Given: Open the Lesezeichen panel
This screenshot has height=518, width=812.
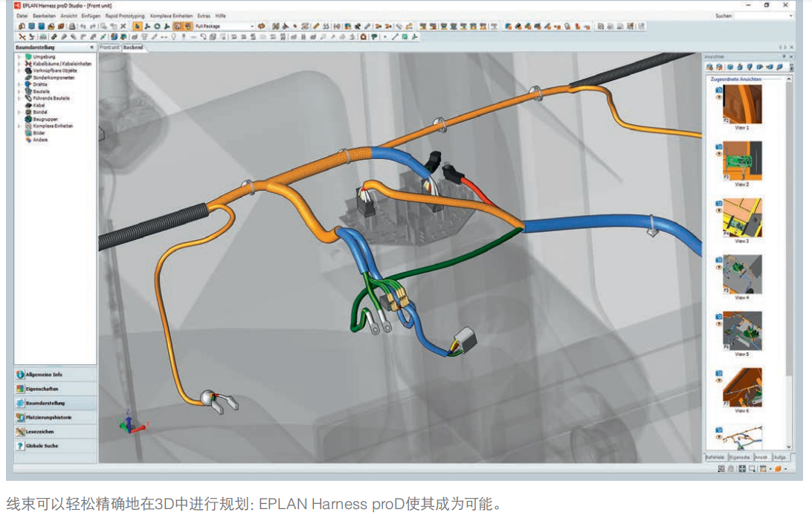Looking at the screenshot, I should [x=55, y=431].
